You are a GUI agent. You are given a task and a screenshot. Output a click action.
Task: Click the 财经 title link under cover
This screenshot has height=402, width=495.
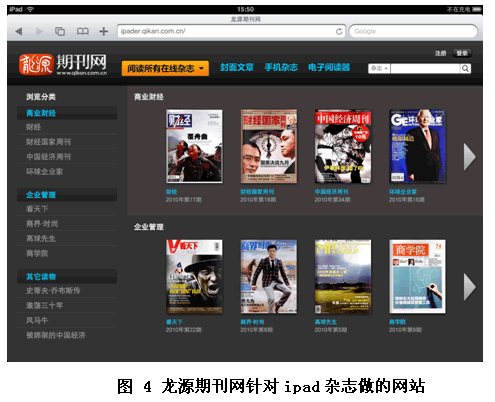pos(172,192)
